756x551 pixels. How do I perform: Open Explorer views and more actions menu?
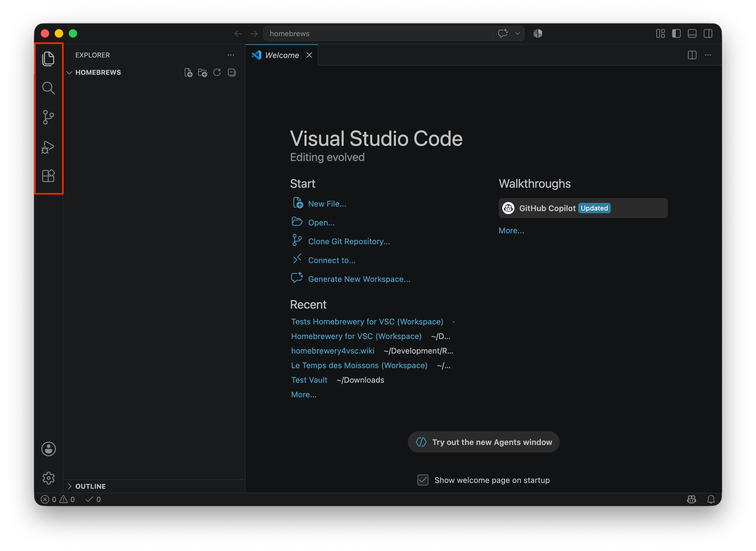[231, 55]
